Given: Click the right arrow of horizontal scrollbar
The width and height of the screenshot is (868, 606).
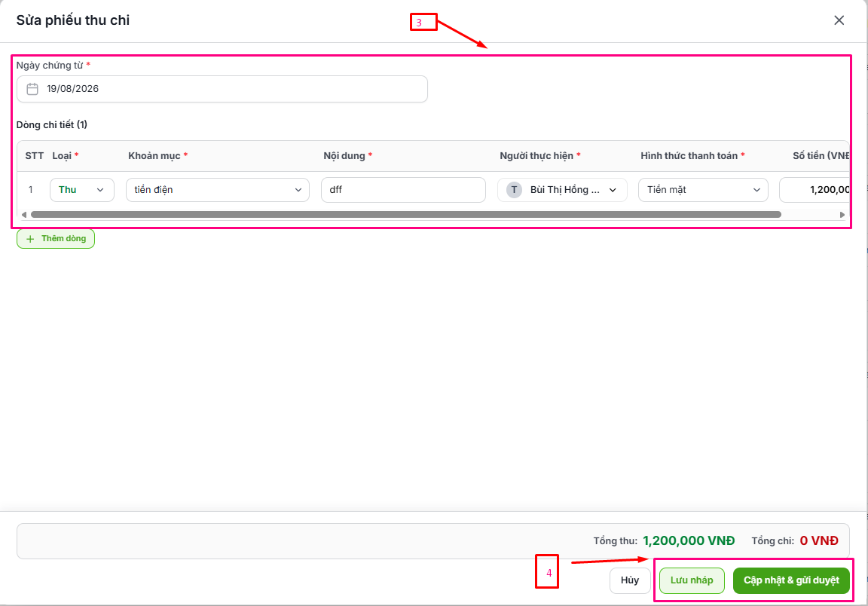Looking at the screenshot, I should [842, 214].
